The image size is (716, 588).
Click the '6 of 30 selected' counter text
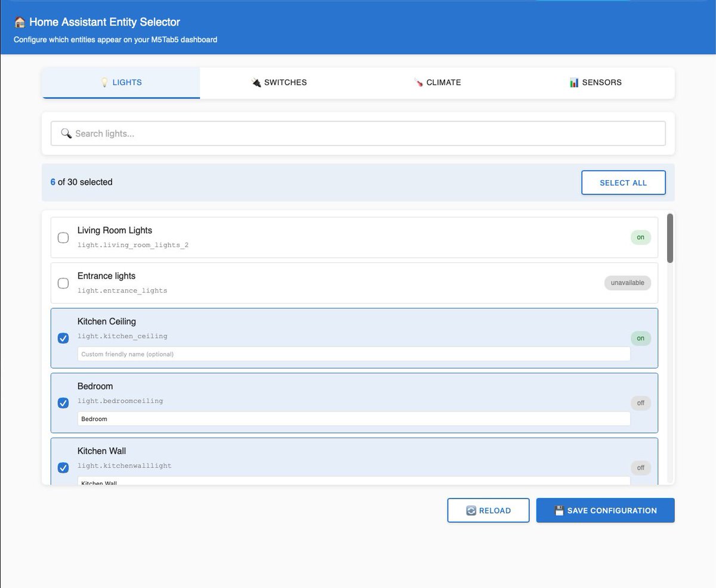click(81, 182)
